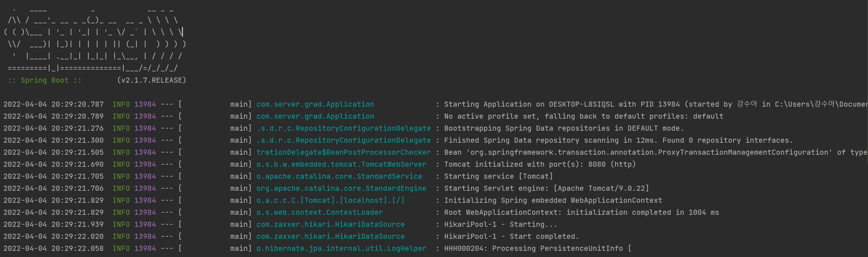Click timestamp 2022-04-04 20:29:21.505

(53, 152)
